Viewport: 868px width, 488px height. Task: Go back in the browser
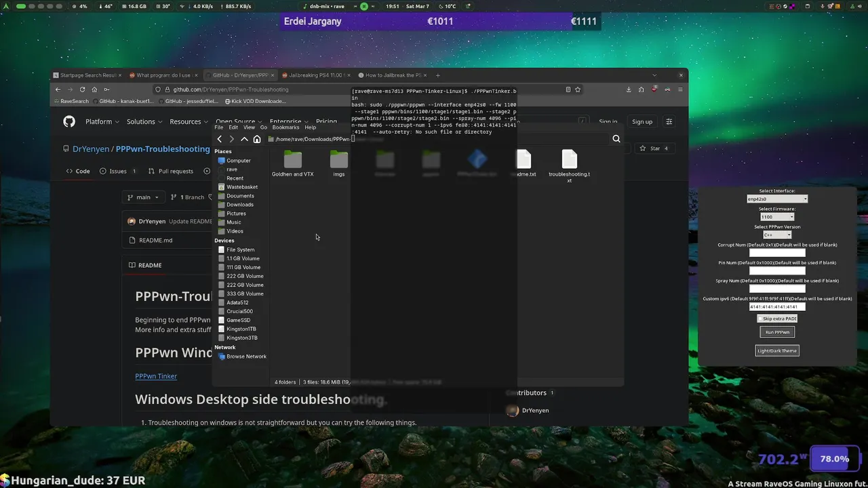[58, 89]
